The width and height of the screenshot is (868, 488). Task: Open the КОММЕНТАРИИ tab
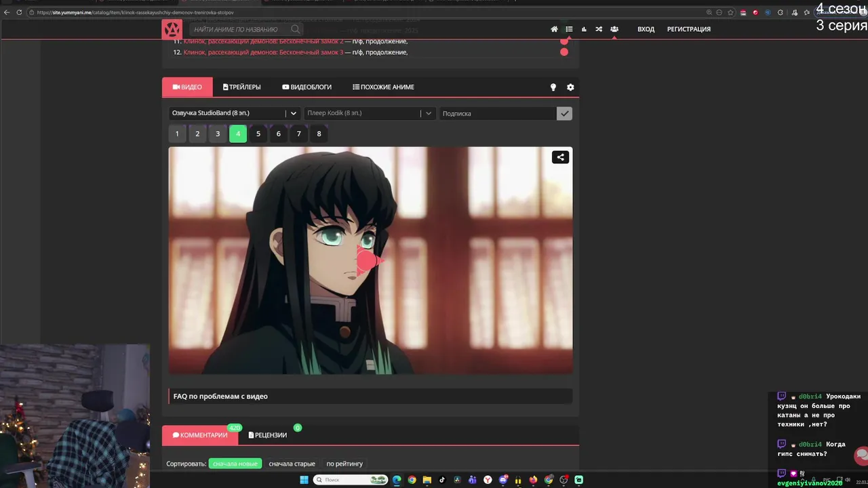point(200,435)
